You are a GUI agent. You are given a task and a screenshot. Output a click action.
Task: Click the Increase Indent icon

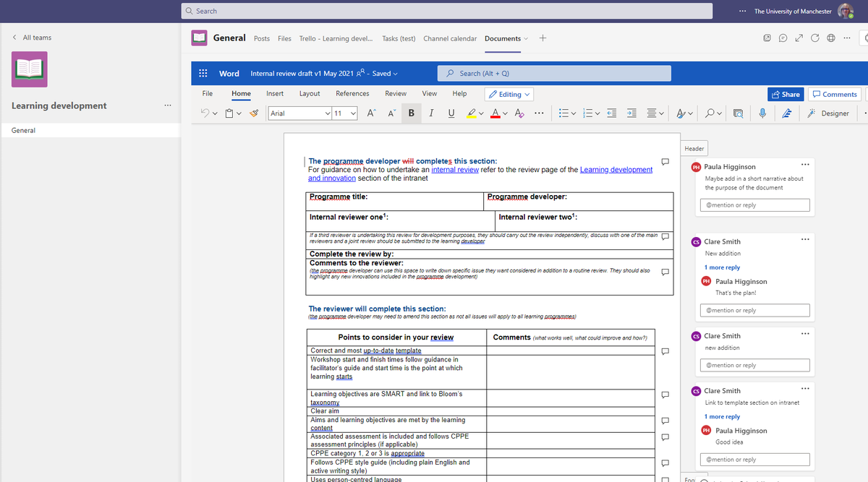click(631, 113)
